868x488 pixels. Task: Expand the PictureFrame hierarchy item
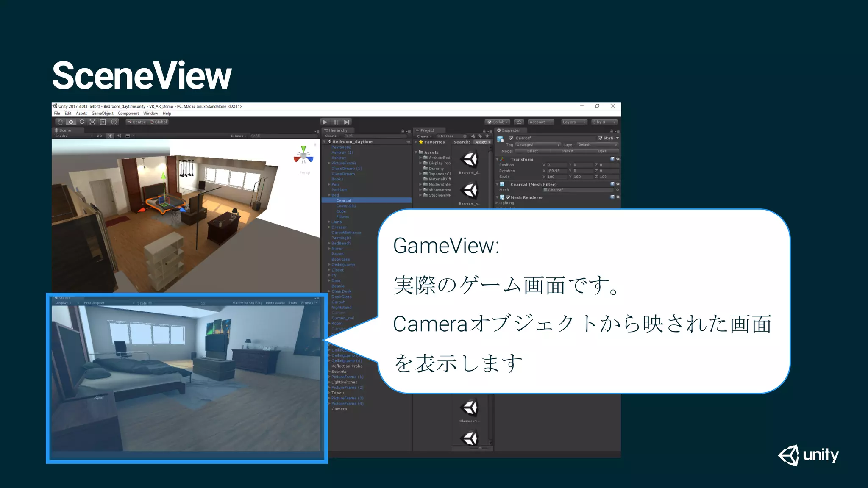[x=329, y=163]
